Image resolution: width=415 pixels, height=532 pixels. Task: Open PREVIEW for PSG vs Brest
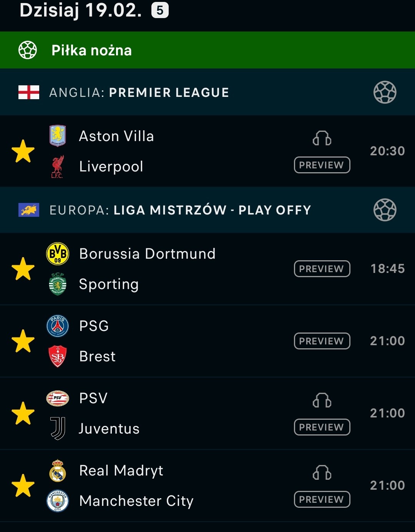(322, 341)
